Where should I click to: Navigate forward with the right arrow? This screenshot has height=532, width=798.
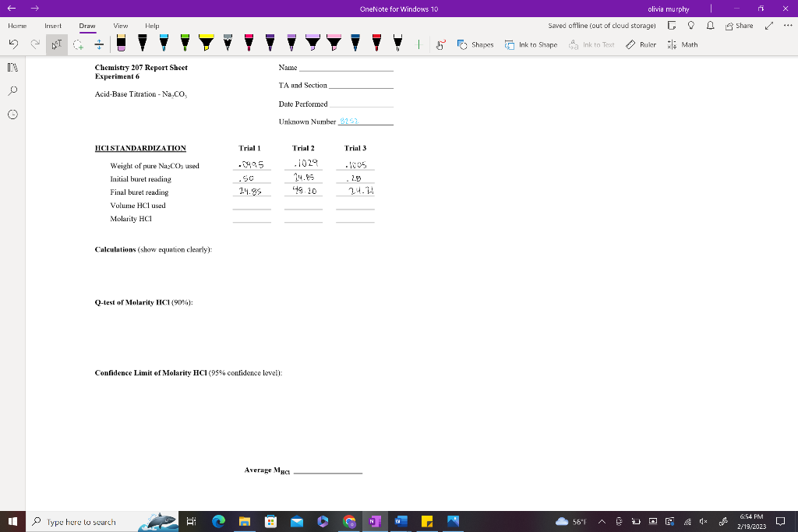(x=34, y=8)
